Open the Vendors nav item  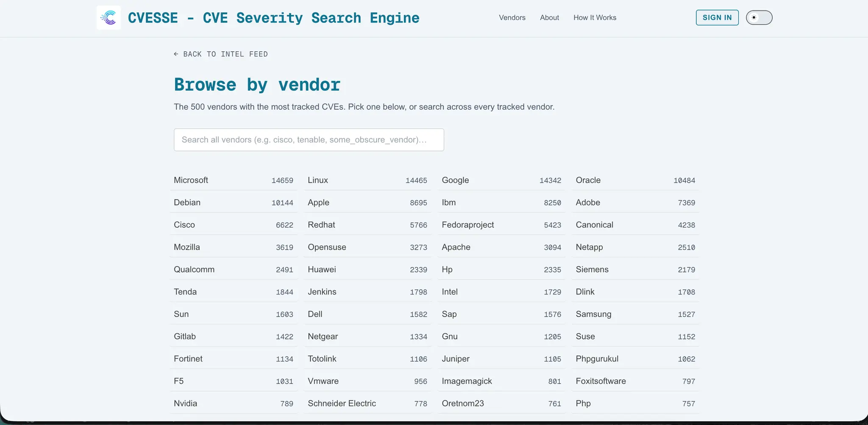pos(512,17)
